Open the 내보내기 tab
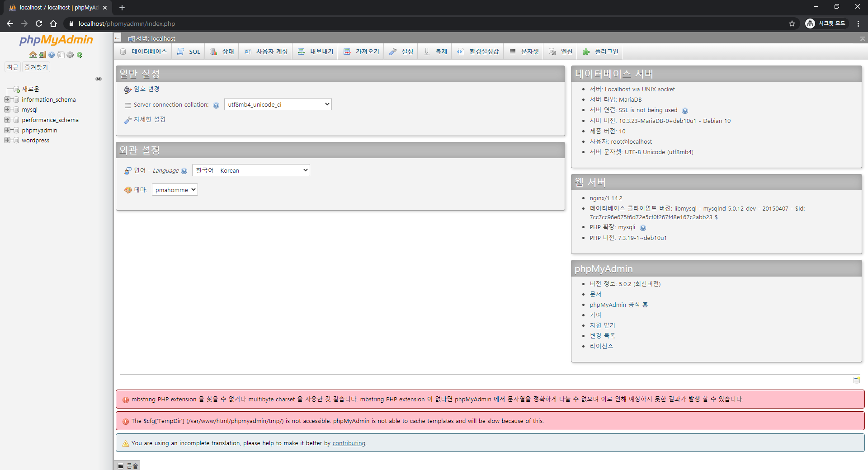The width and height of the screenshot is (868, 470). point(316,52)
